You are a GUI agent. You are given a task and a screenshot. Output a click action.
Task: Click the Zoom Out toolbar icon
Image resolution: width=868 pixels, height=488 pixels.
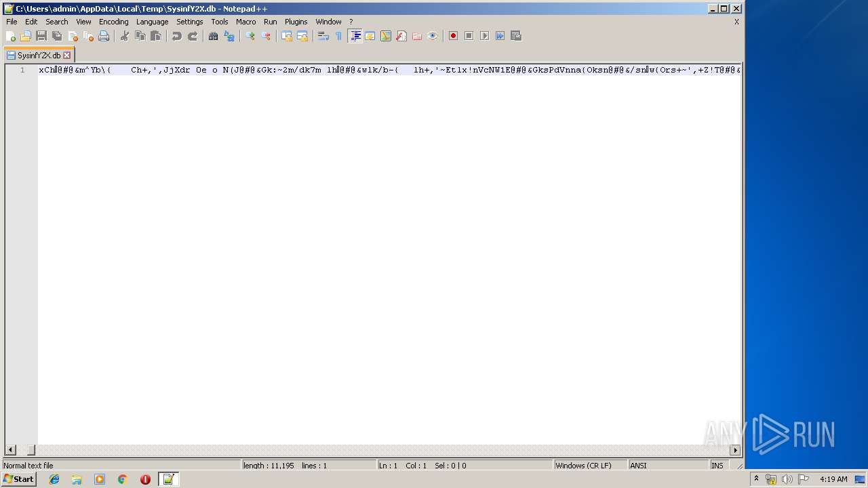tap(266, 36)
